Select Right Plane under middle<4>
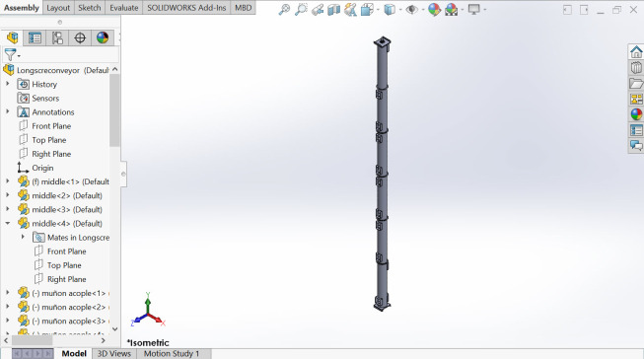The image size is (644, 359). [x=60, y=279]
